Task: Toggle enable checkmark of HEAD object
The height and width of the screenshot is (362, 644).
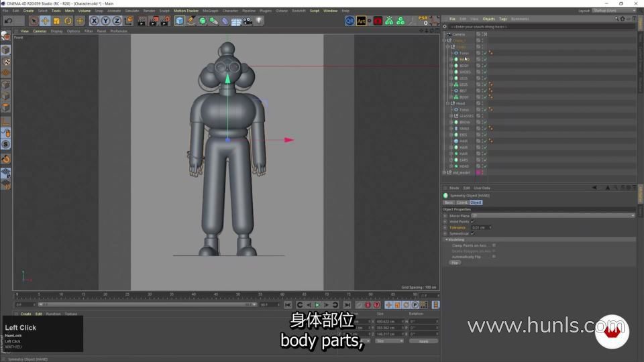Action: [x=485, y=166]
